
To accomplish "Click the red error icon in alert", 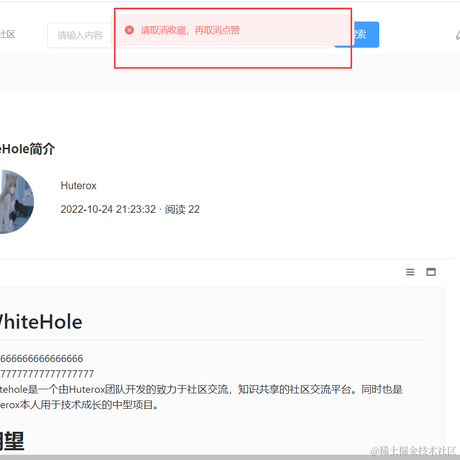I will (129, 30).
